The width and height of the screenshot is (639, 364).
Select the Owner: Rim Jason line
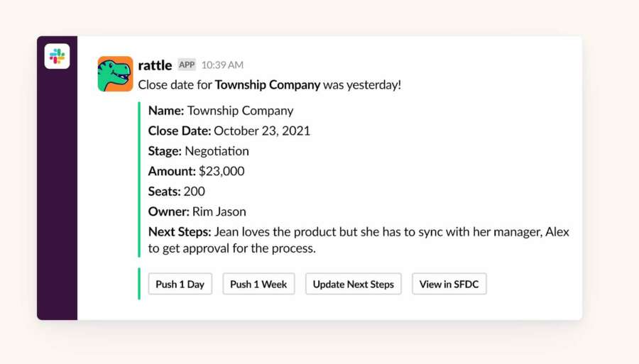click(x=197, y=211)
